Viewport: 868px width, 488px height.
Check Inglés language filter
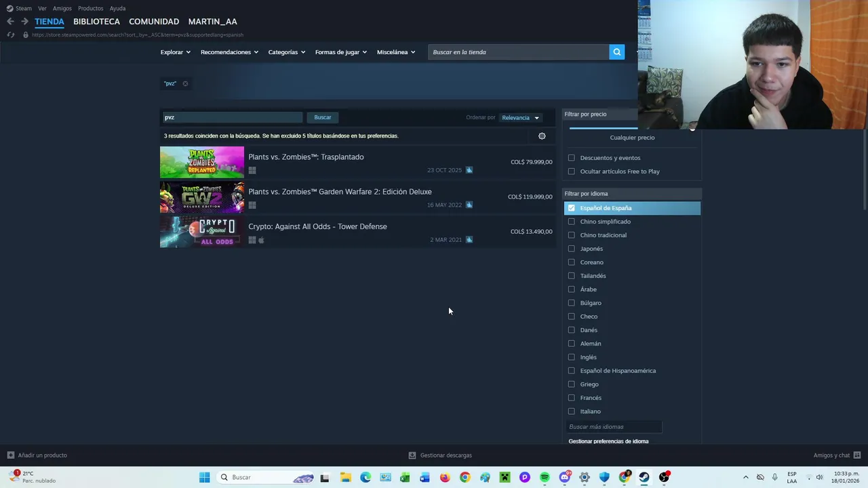point(571,357)
